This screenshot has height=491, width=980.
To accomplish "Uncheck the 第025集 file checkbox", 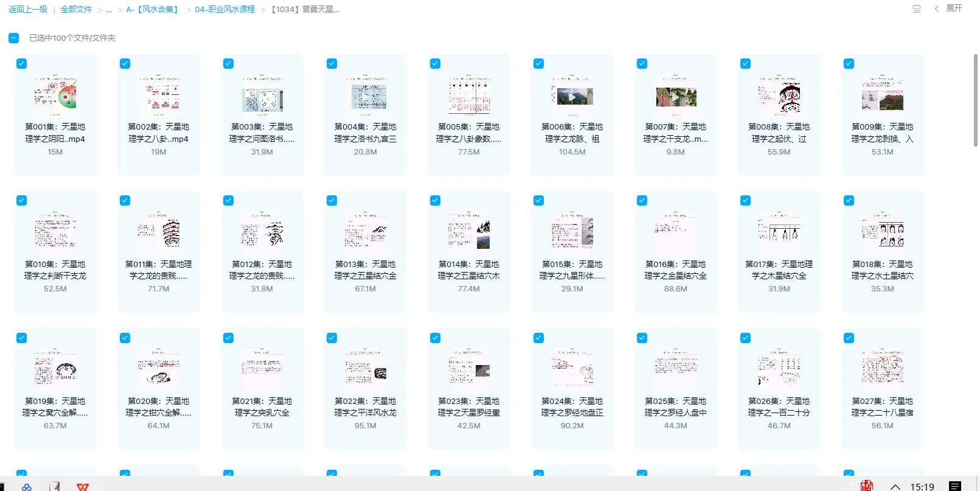I will click(x=642, y=338).
